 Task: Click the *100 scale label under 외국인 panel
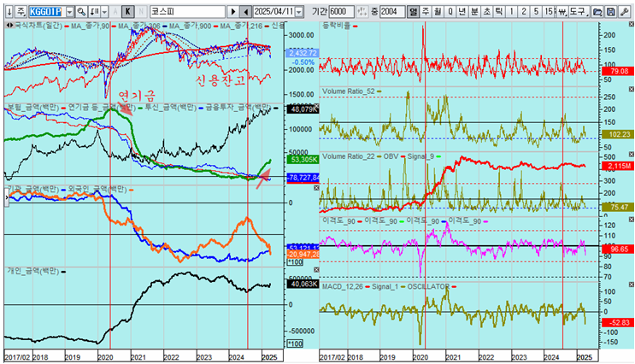pos(295,262)
